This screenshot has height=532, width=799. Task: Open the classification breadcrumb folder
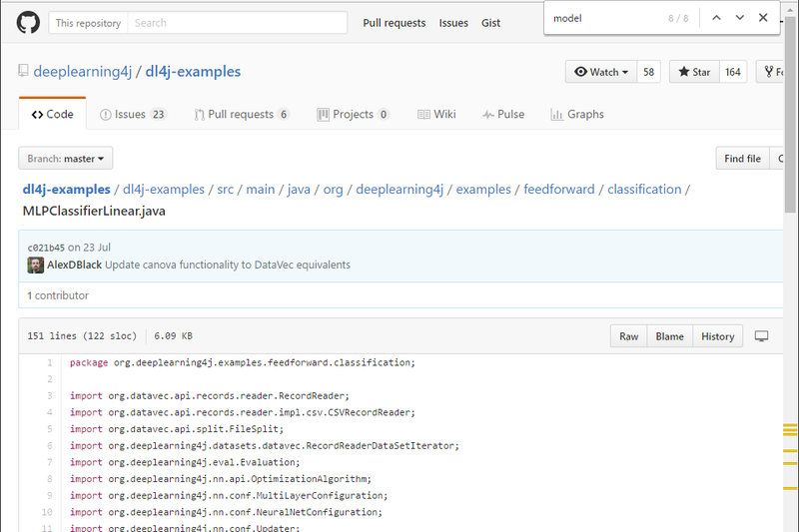coord(644,190)
